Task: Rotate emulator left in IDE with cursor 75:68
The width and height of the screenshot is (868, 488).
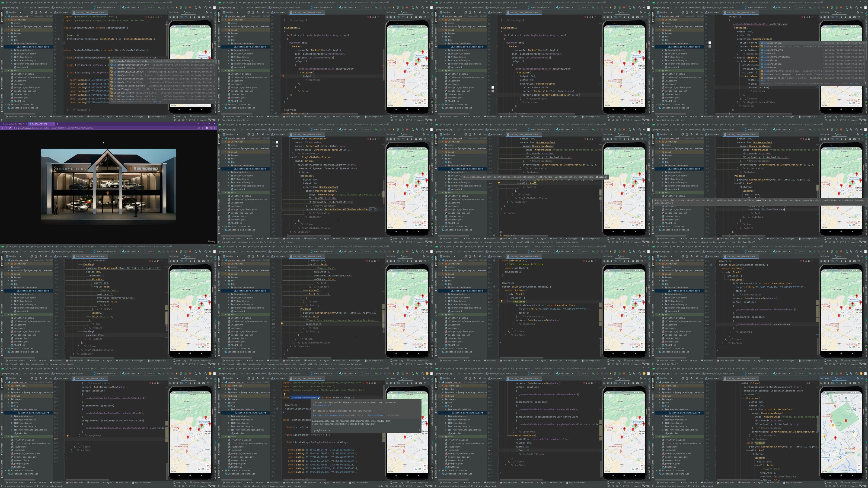Action: (x=832, y=139)
